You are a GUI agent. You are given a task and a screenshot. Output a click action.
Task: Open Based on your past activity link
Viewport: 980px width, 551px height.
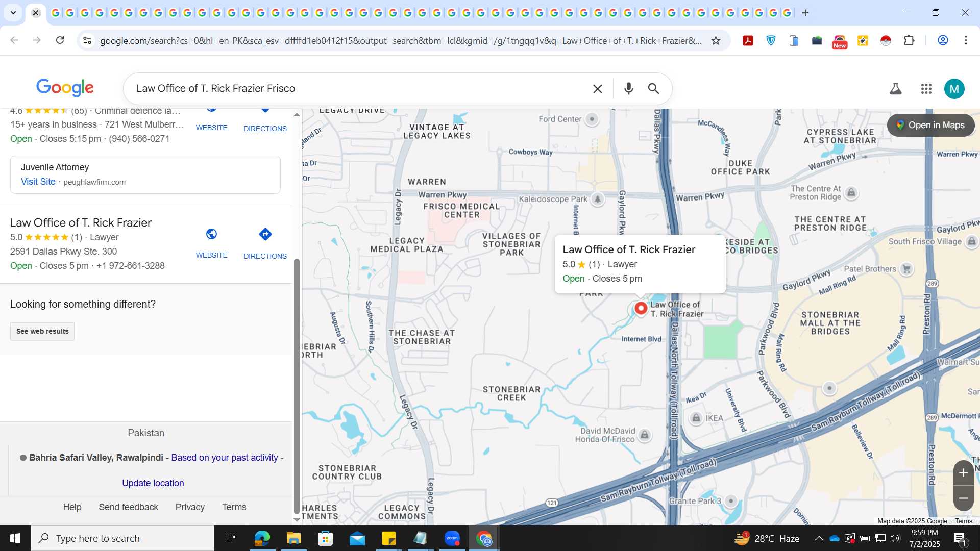(225, 458)
